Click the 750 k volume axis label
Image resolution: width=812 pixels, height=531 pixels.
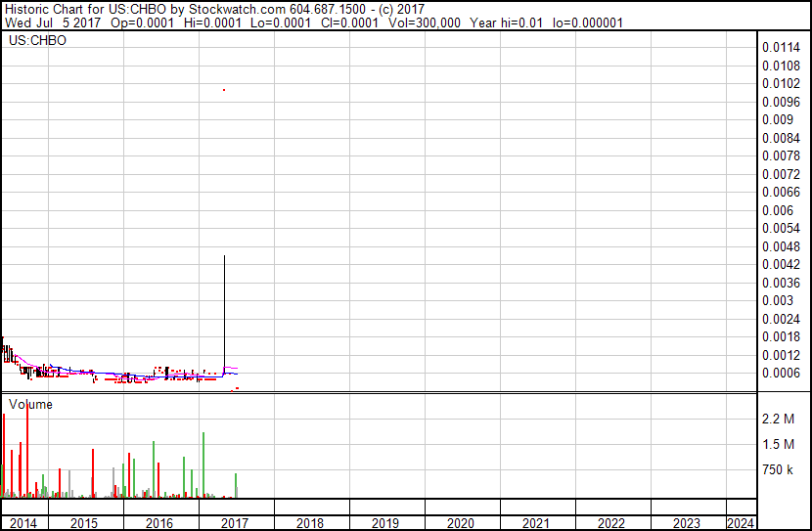(778, 470)
